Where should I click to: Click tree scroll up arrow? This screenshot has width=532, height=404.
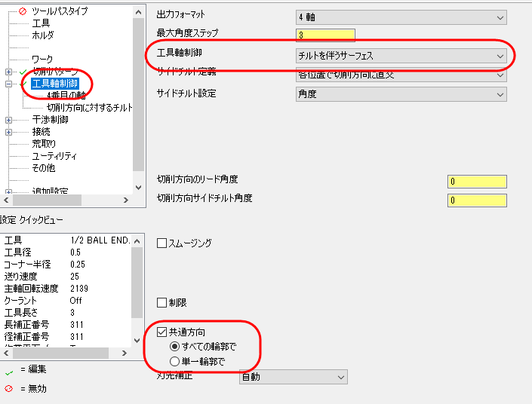click(x=138, y=13)
